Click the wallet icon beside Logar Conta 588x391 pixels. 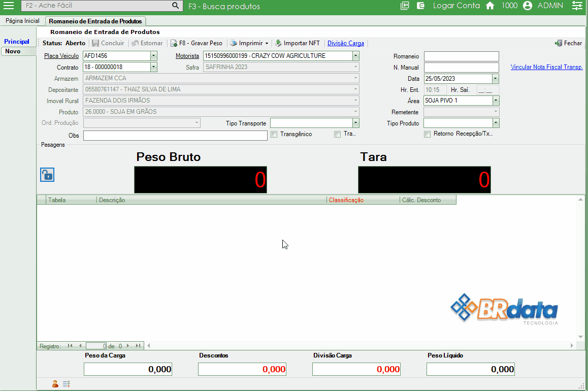pos(420,6)
